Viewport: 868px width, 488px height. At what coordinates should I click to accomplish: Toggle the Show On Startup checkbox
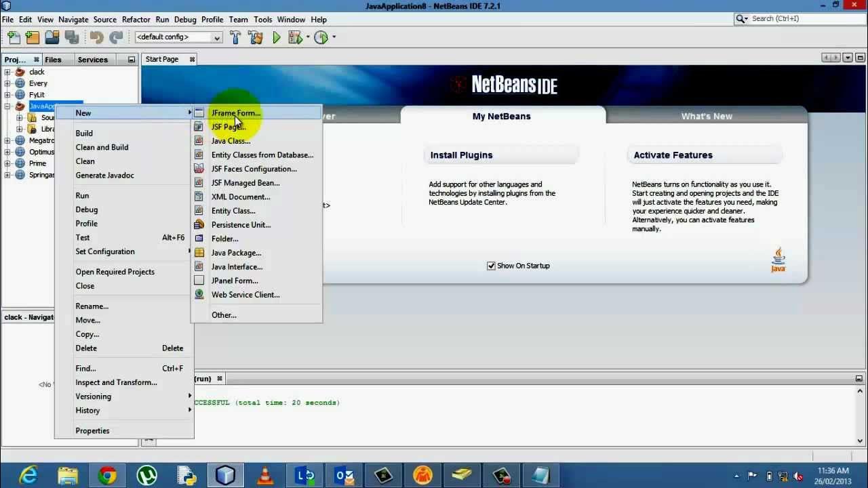491,266
